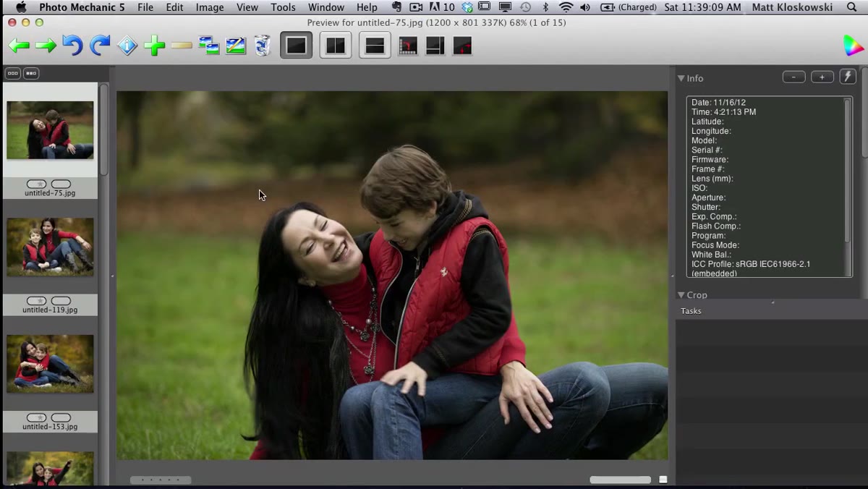Viewport: 868px width, 489px height.
Task: Select single image preview layout
Action: tap(297, 46)
